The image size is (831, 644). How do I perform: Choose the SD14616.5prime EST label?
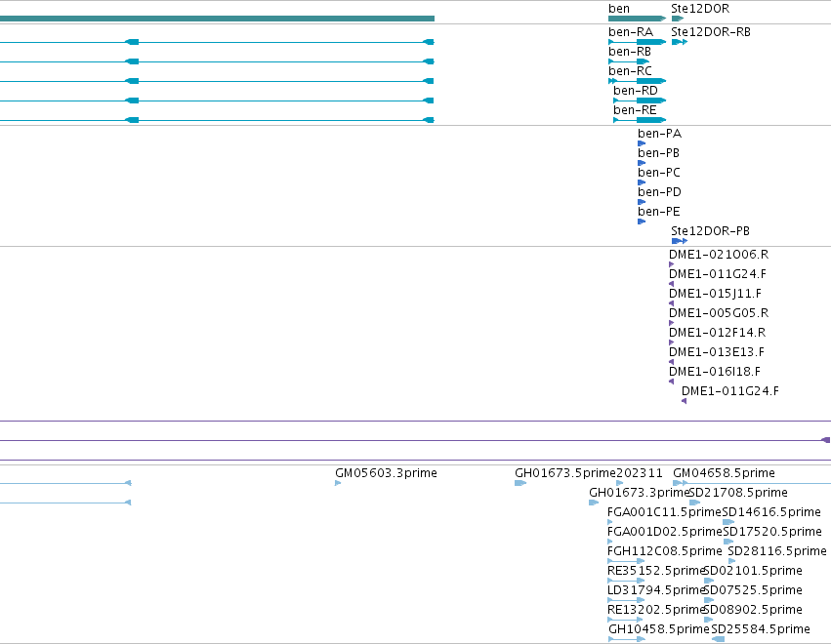click(771, 512)
